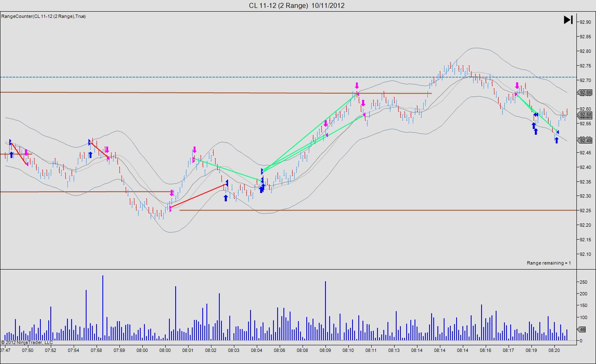Click the 250 volume axis label

pyautogui.click(x=584, y=282)
